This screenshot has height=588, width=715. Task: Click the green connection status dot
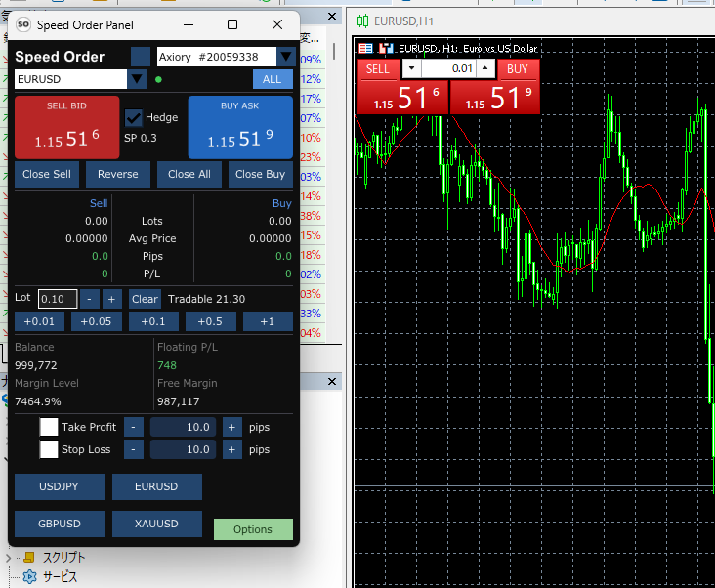(158, 80)
